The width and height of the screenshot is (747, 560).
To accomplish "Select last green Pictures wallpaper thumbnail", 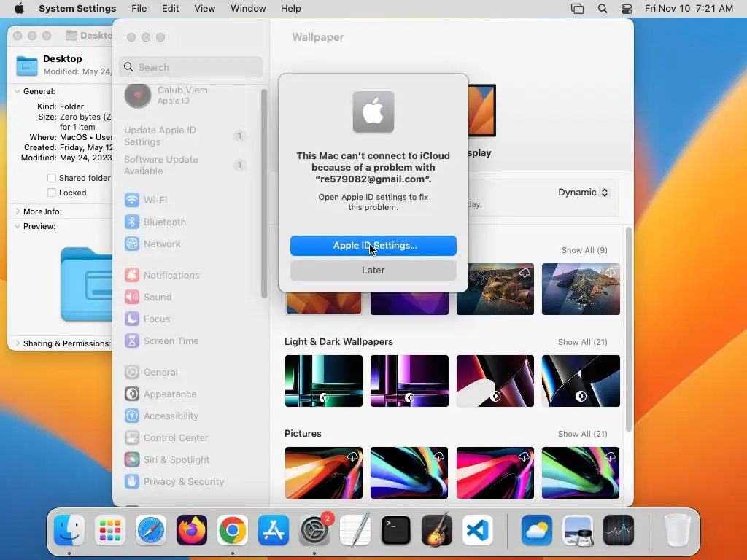I will 581,472.
